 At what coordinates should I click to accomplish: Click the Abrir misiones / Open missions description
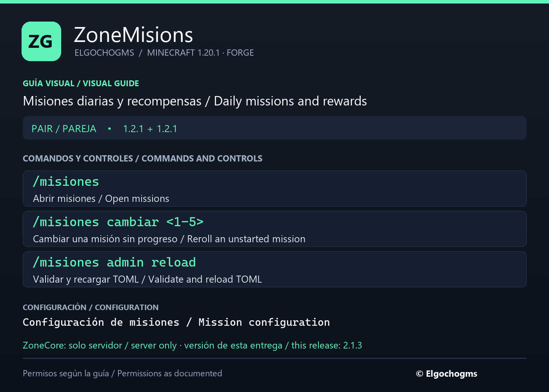(x=101, y=199)
